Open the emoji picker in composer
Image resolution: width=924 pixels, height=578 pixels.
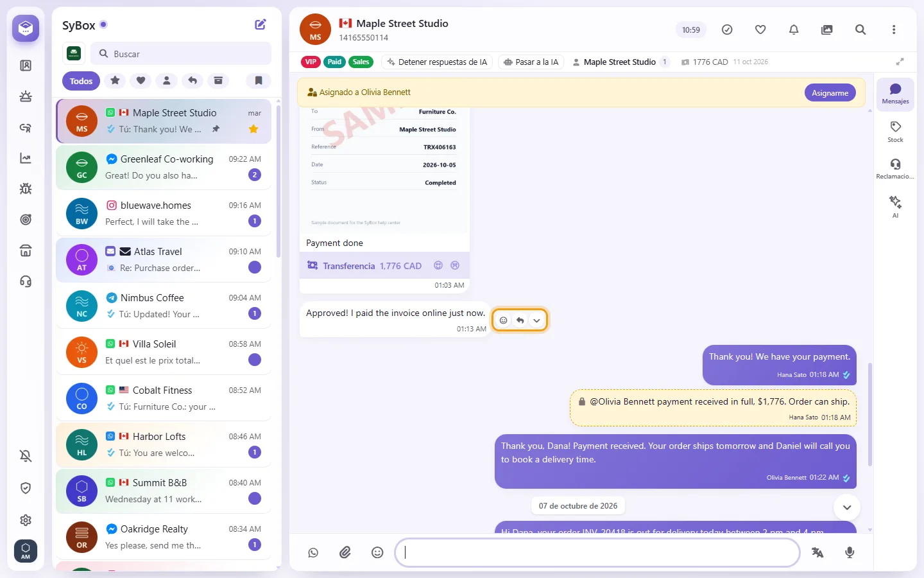coord(377,552)
